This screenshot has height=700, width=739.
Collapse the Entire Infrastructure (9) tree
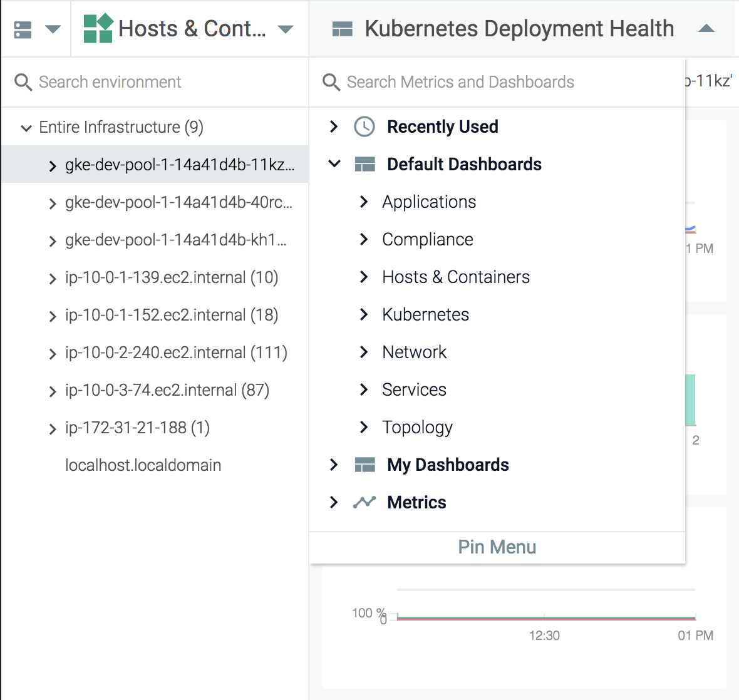click(26, 128)
